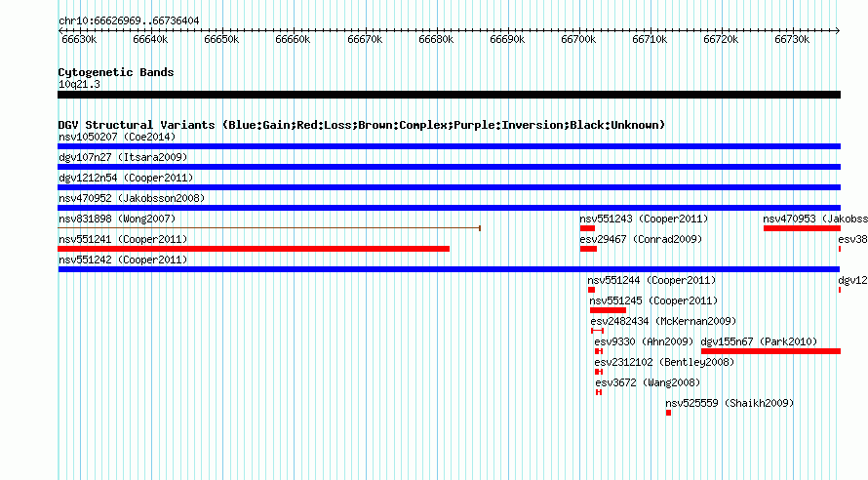Click the 66660k ruler tick label
The height and width of the screenshot is (480, 868).
[293, 39]
